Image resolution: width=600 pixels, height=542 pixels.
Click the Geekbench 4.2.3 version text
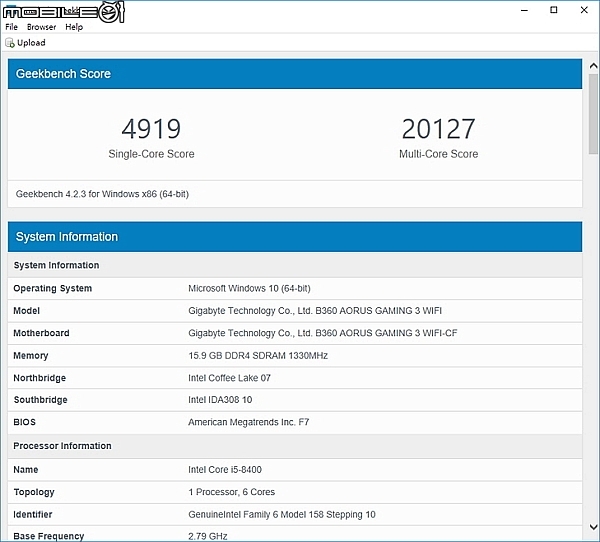pyautogui.click(x=102, y=194)
